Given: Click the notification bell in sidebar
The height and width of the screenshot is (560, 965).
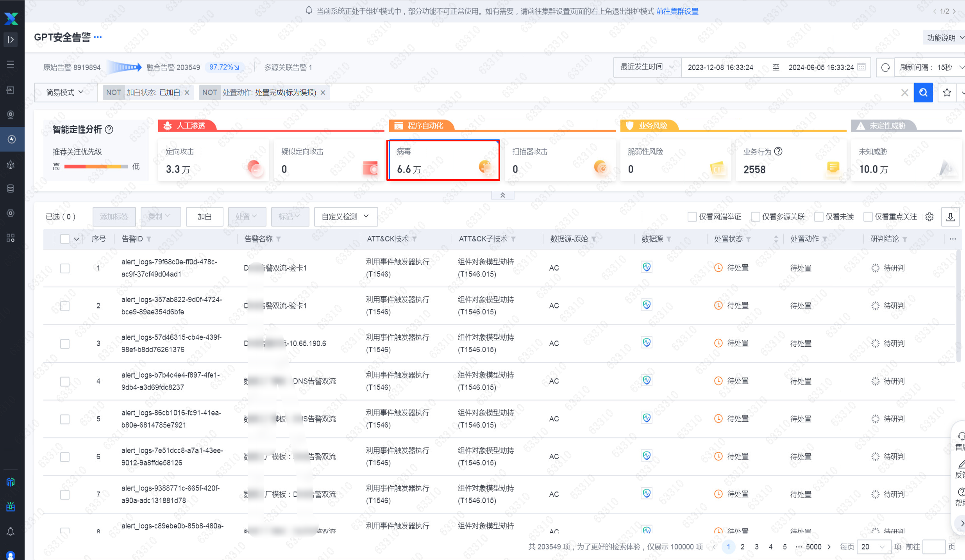Looking at the screenshot, I should 11,531.
